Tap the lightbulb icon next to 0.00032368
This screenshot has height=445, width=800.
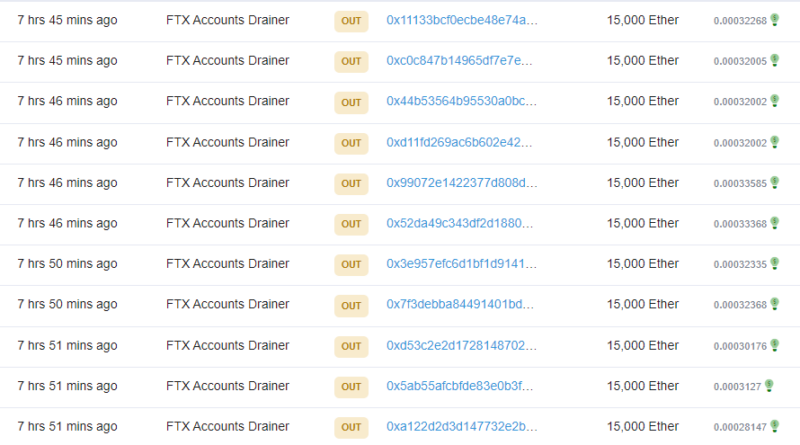click(x=774, y=305)
